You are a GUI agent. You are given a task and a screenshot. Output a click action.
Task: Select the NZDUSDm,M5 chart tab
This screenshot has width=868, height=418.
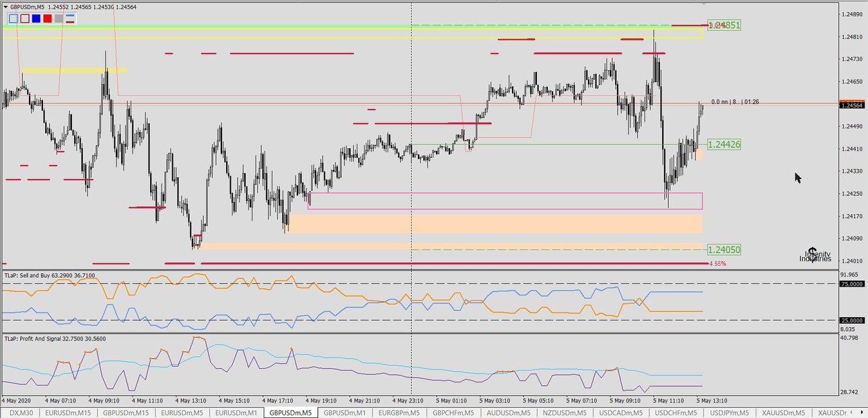pos(564,413)
